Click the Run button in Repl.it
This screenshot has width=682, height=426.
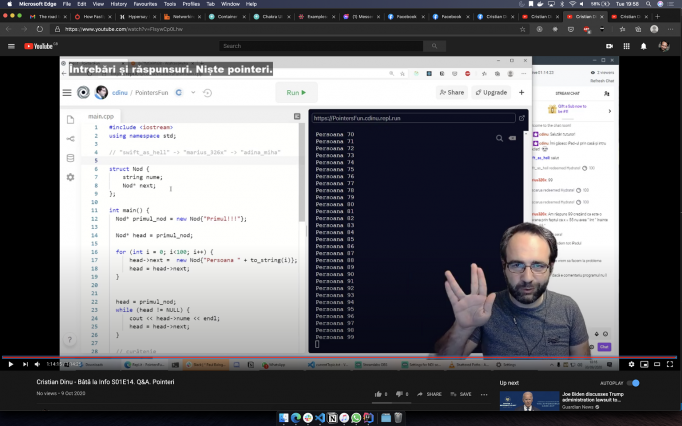coord(296,92)
